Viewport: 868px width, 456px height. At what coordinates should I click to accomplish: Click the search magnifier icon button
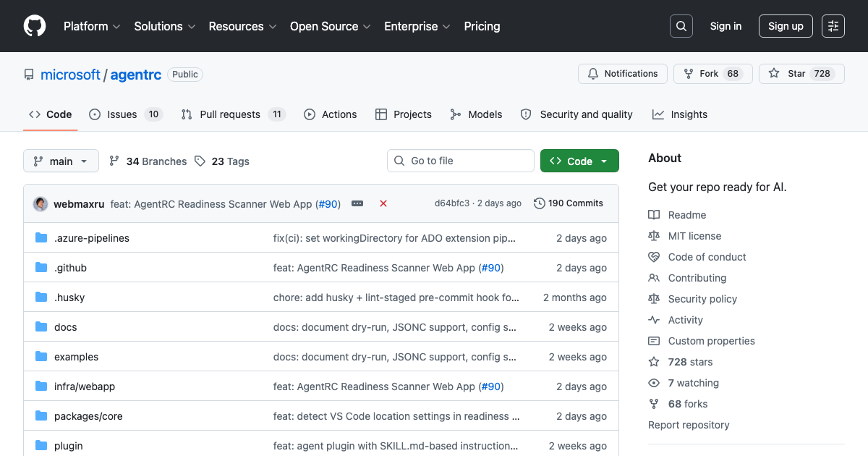pos(681,26)
